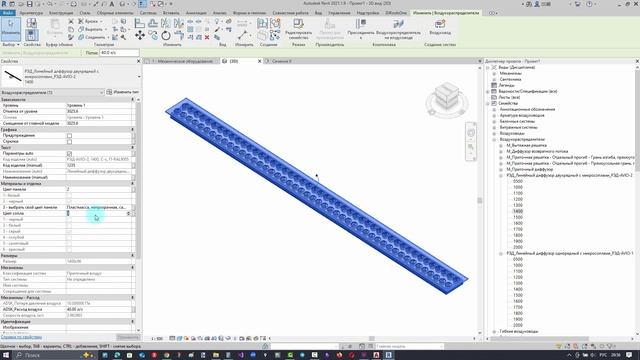Open the Выбор panel dropdown

click(x=11, y=44)
